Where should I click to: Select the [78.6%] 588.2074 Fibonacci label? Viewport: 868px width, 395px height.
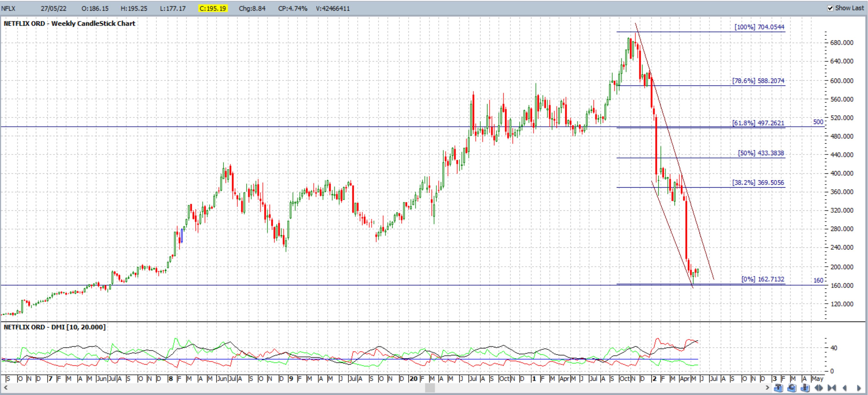pyautogui.click(x=758, y=81)
